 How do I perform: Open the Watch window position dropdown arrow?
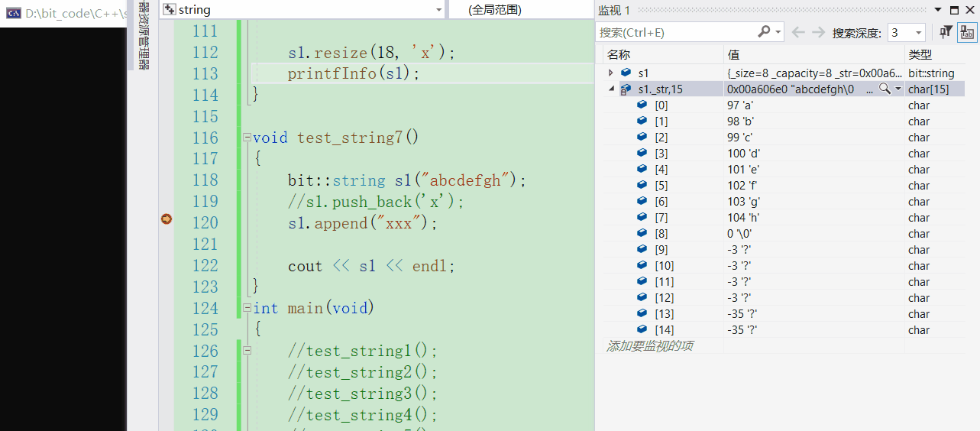point(939,10)
